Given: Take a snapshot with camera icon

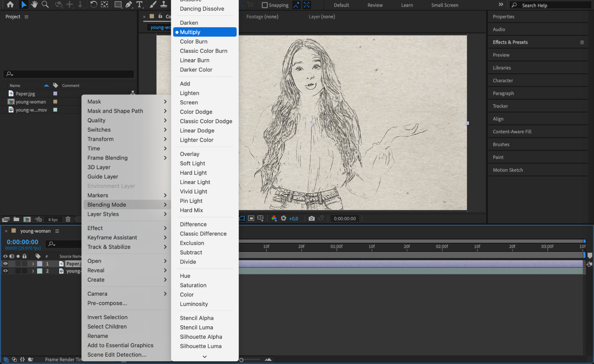Looking at the screenshot, I should click(x=311, y=219).
